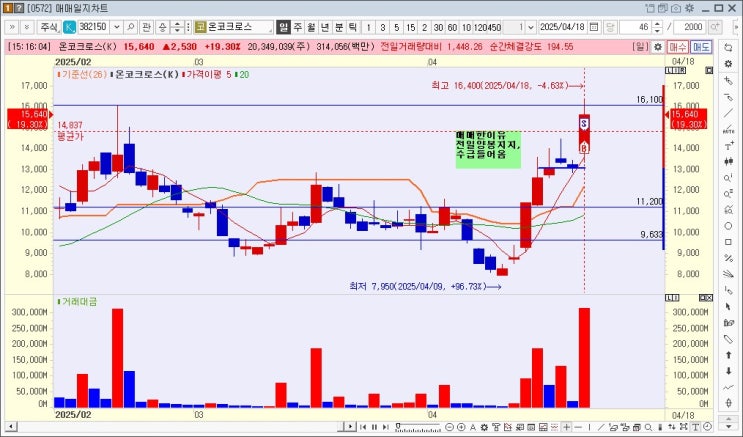Toggle the 기준선(26) indicator legend
The width and height of the screenshot is (743, 437).
pos(82,74)
